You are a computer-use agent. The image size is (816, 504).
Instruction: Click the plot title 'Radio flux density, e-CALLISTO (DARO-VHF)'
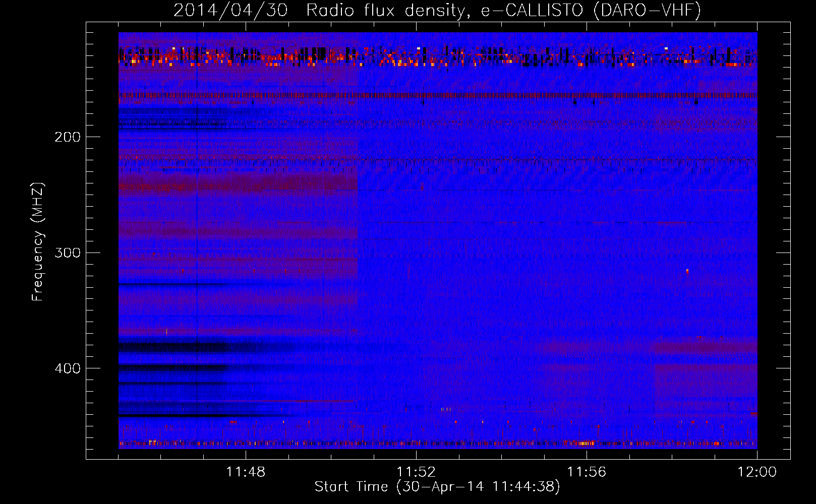[503, 10]
